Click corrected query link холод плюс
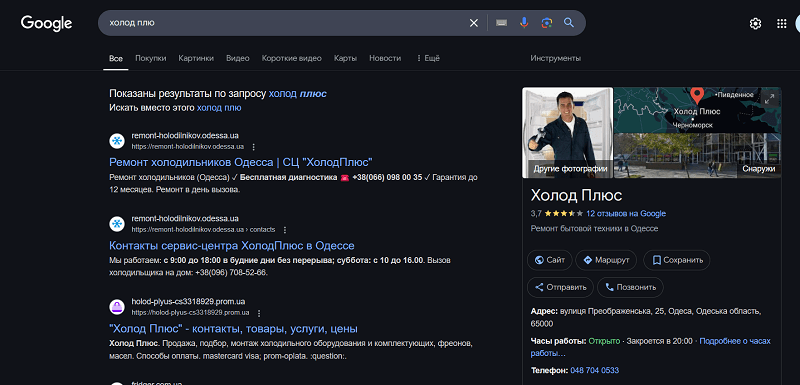This screenshot has width=800, height=385. pos(297,93)
